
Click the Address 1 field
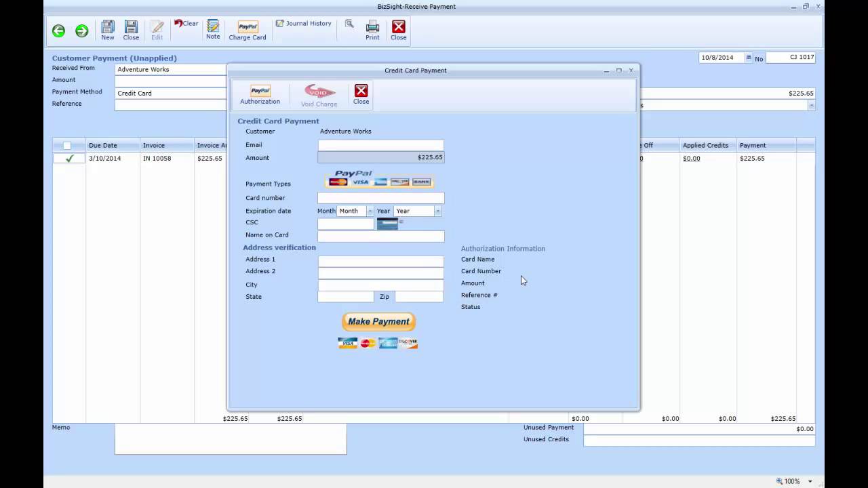tap(381, 261)
